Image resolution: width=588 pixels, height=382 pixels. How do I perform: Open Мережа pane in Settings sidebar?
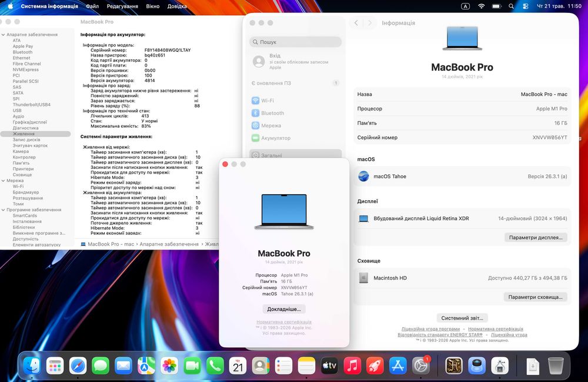(296, 125)
